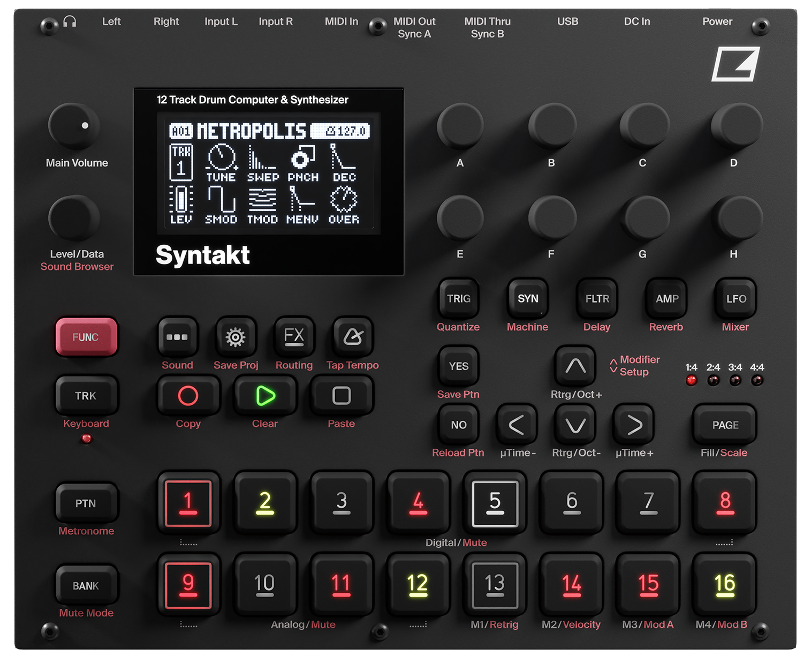Click the FX Routing key
Image resolution: width=812 pixels, height=664 pixels.
click(x=294, y=337)
